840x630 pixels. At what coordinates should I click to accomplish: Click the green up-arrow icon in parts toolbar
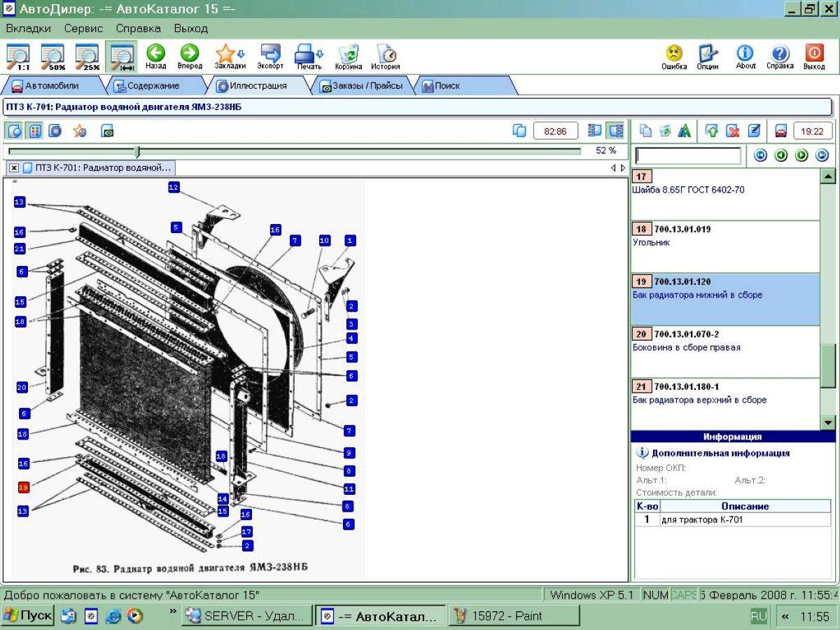click(x=712, y=131)
